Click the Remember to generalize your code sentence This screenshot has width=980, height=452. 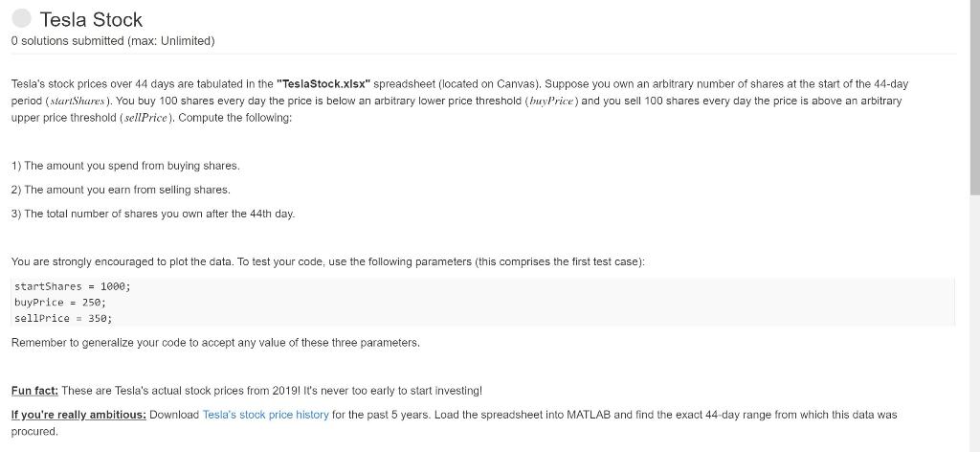(215, 343)
